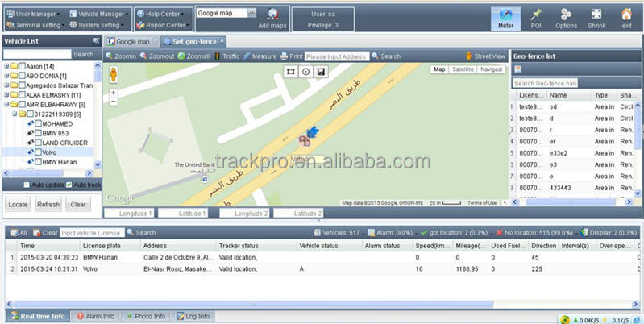
Task: Expand the ALAA ELMASRY [11] tree node
Action: pyautogui.click(x=6, y=95)
